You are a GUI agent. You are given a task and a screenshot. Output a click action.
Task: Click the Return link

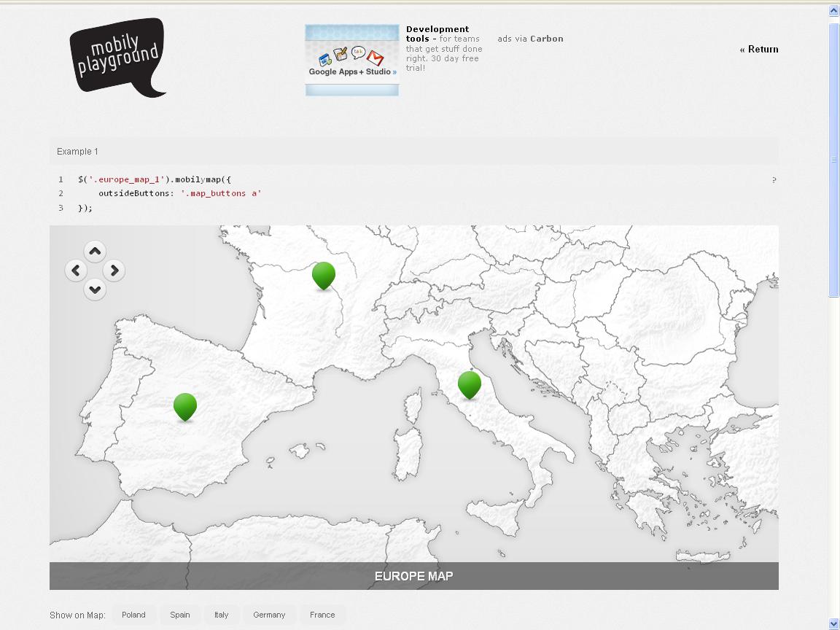pyautogui.click(x=759, y=50)
